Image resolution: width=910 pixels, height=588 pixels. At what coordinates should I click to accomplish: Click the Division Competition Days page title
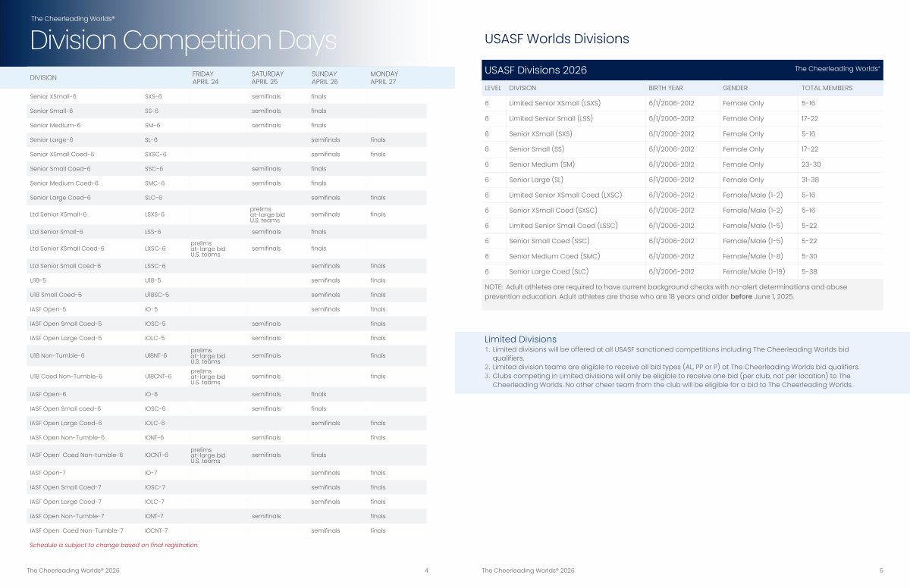pos(183,40)
